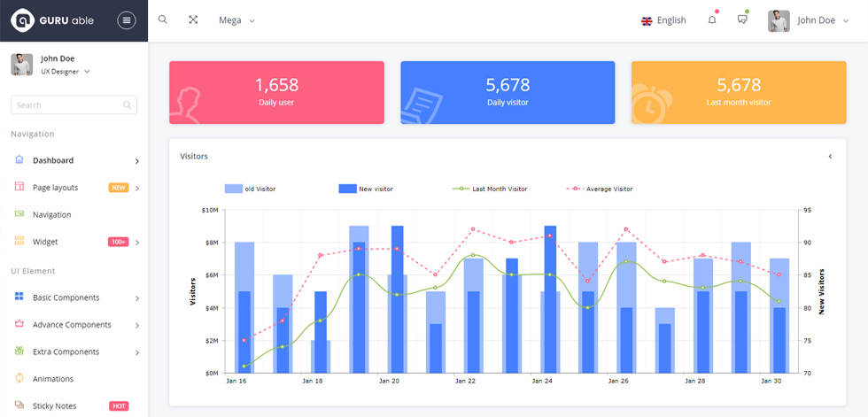Collapse the Visitors card with its arrow

(831, 157)
